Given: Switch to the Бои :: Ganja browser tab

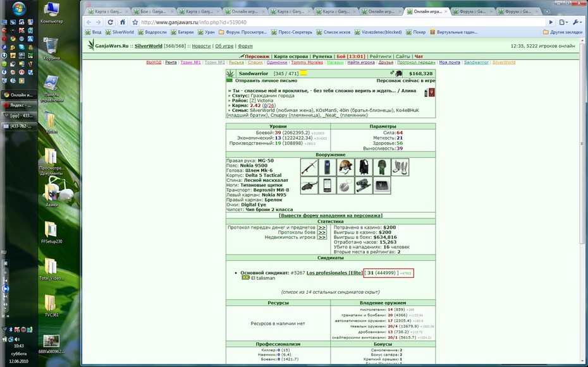Looking at the screenshot, I should pos(152,11).
